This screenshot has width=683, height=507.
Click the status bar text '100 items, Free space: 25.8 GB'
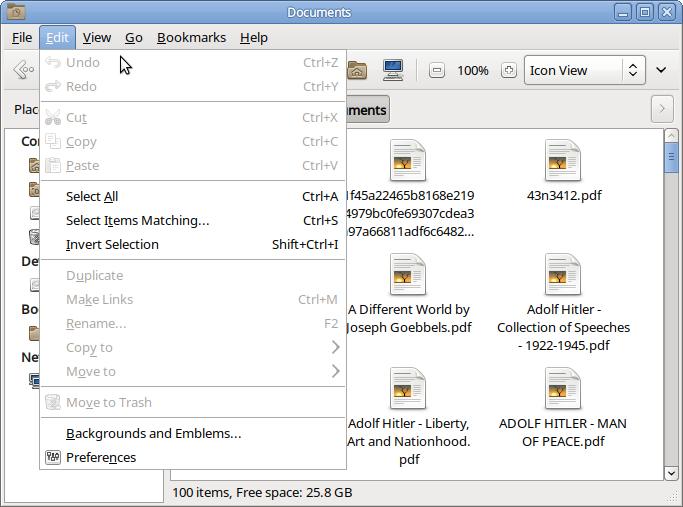pos(262,492)
